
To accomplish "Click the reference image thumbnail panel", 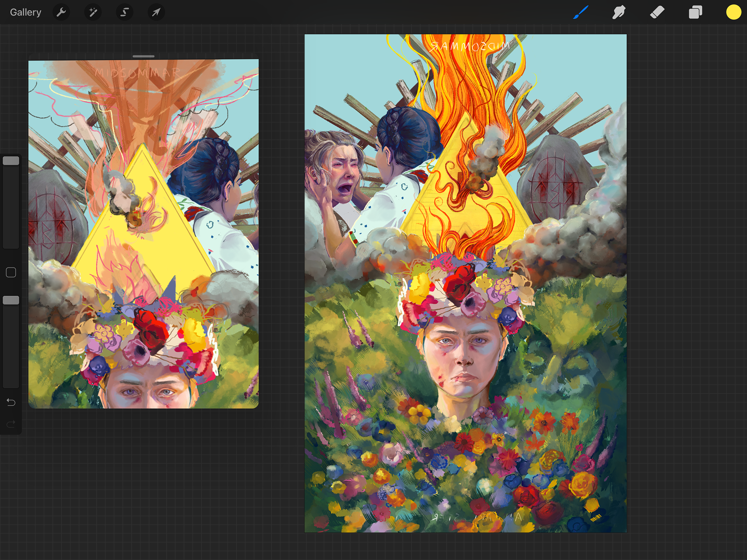I will tap(143, 233).
